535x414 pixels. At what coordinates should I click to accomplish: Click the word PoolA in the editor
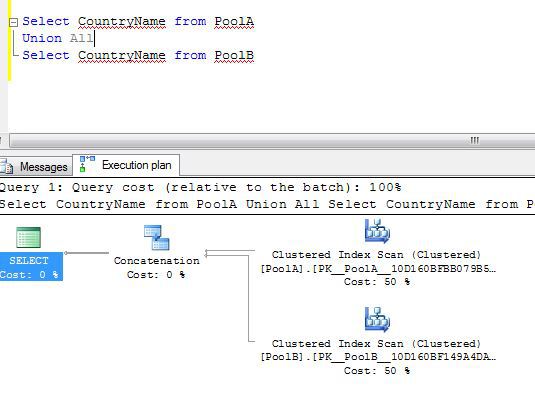pyautogui.click(x=234, y=22)
